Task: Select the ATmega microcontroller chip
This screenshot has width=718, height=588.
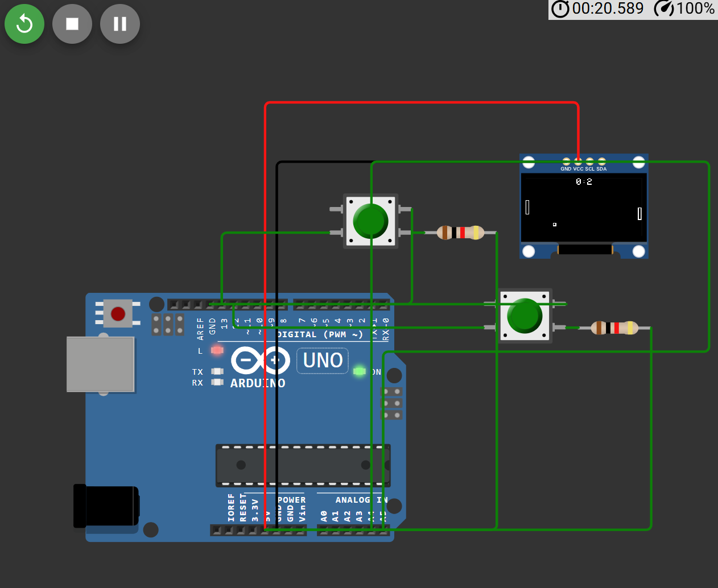Action: click(303, 465)
